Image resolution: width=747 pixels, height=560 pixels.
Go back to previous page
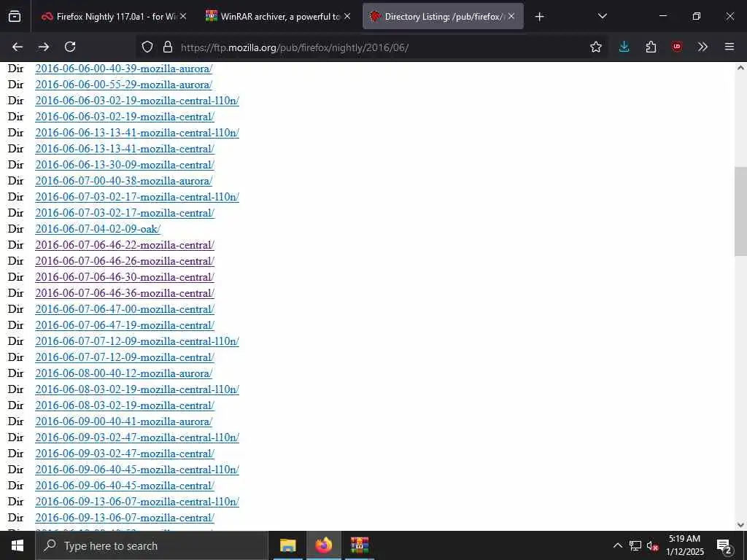point(18,47)
